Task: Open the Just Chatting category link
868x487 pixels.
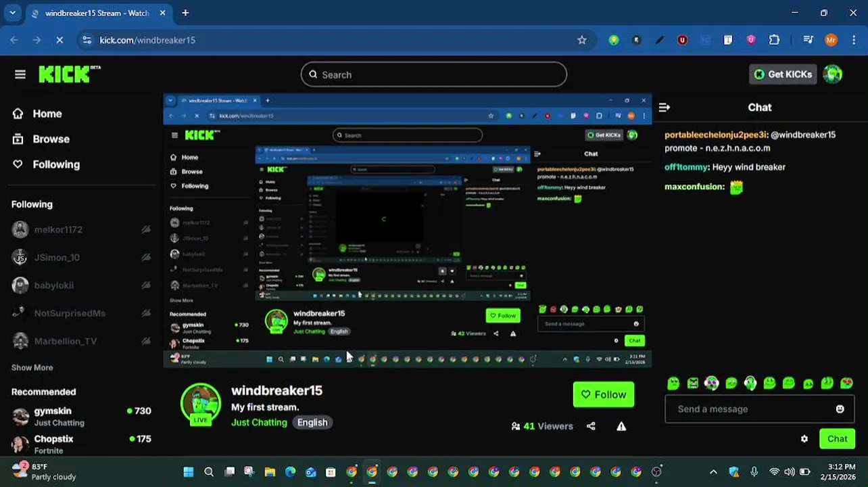Action: tap(259, 422)
